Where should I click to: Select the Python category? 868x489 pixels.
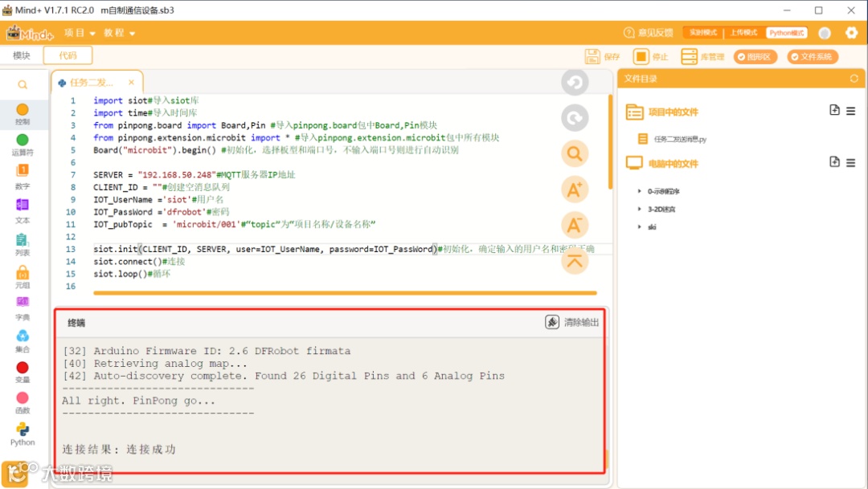pos(23,434)
